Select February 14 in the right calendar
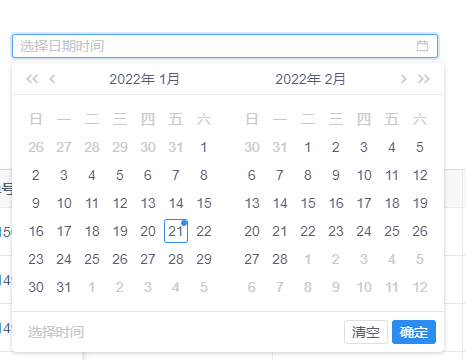Image resolution: width=466 pixels, height=360 pixels. [280, 203]
